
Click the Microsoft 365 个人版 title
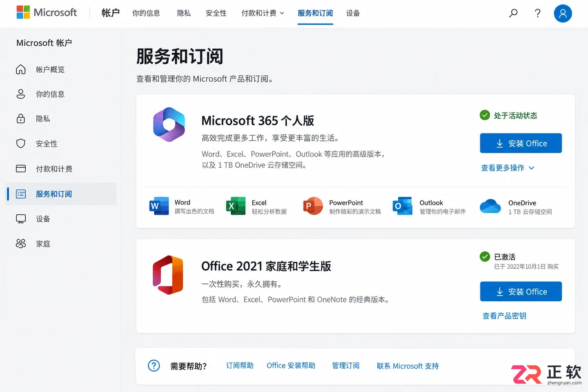point(258,120)
